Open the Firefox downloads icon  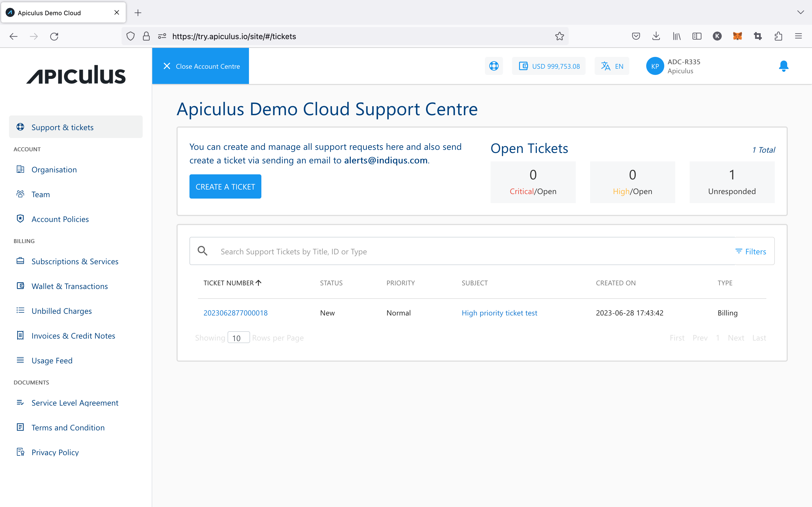point(656,36)
